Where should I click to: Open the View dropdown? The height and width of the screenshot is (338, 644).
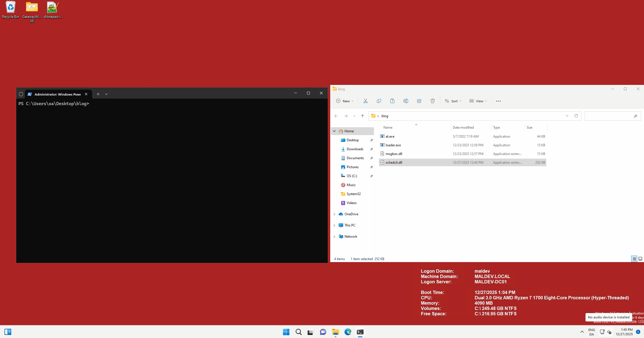478,101
